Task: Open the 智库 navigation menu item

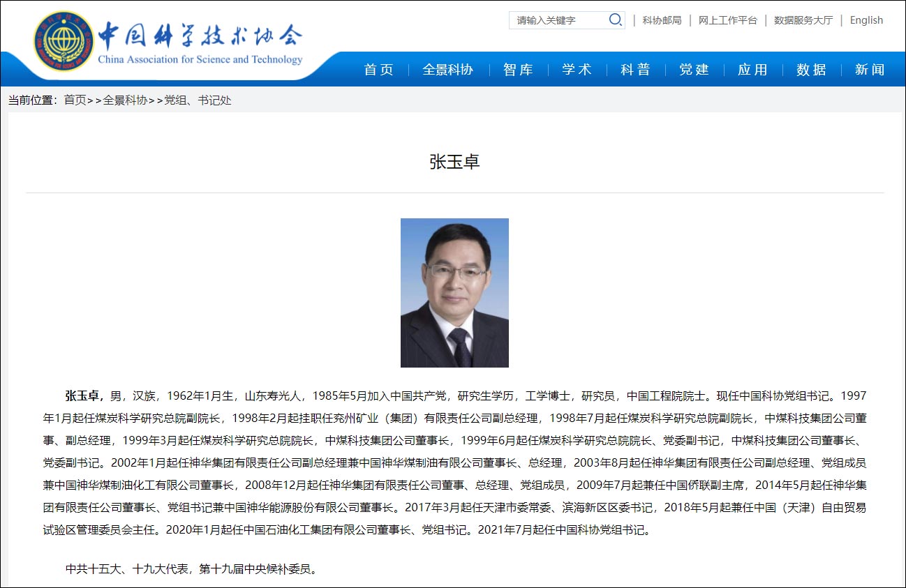Action: pos(517,69)
